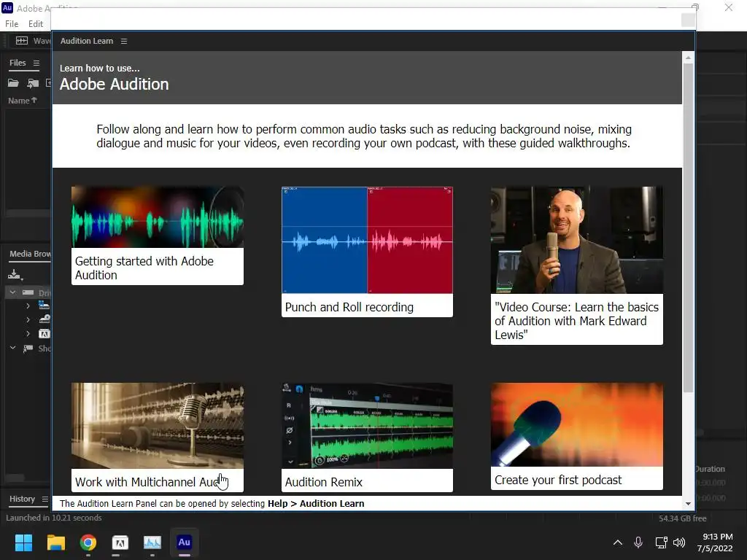Click the green waveform Getting started thumbnail
The width and height of the screenshot is (747, 560).
click(x=158, y=217)
